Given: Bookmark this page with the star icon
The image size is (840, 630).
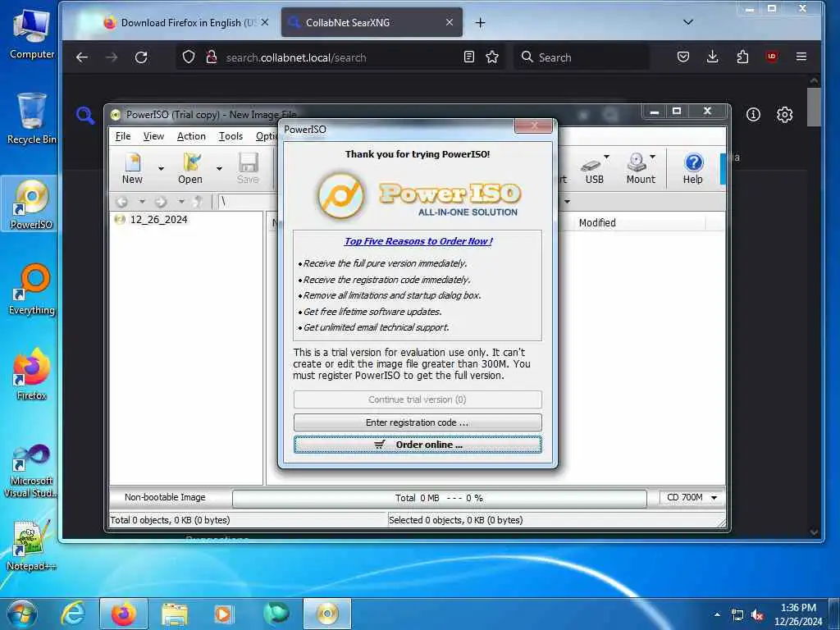Looking at the screenshot, I should [x=492, y=57].
